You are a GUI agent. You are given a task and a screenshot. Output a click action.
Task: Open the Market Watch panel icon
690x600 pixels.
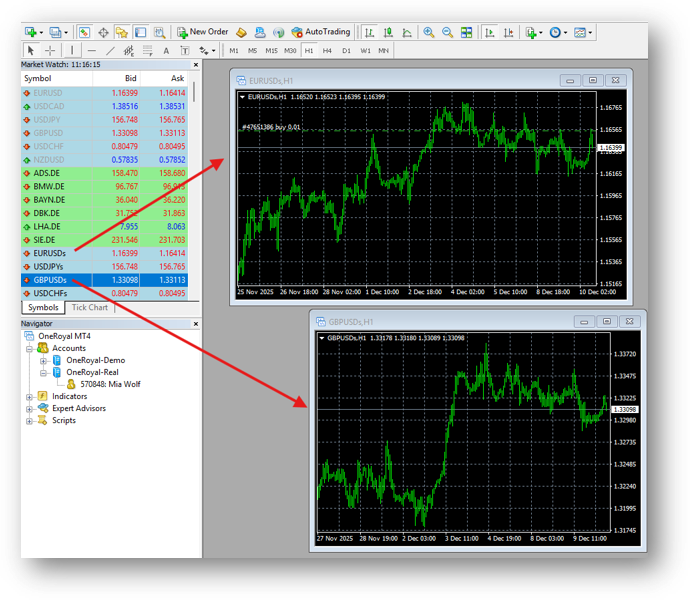[x=84, y=32]
